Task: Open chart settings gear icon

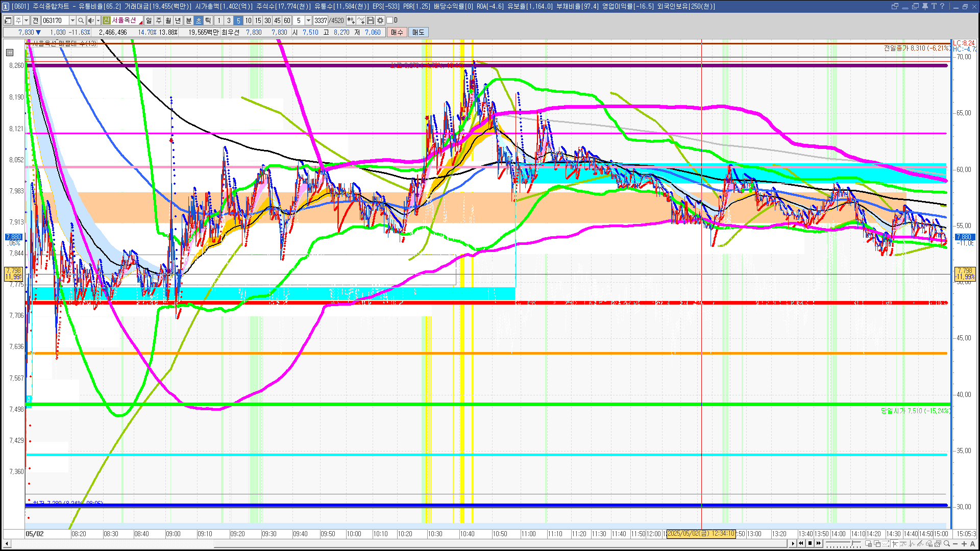Action: [380, 20]
